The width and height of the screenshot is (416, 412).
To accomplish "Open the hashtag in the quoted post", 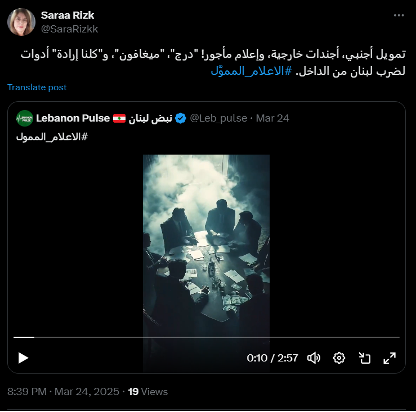I will point(52,137).
